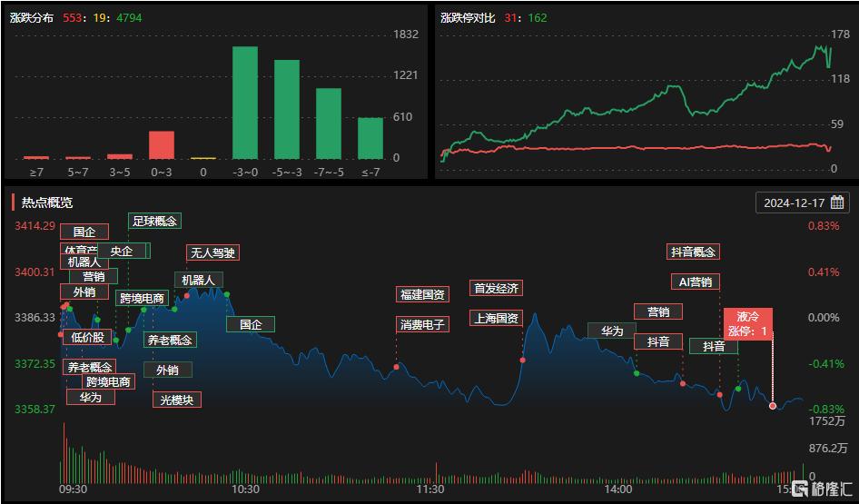Select the 无人驾驶 hotspot tag
859x504 pixels.
[211, 252]
